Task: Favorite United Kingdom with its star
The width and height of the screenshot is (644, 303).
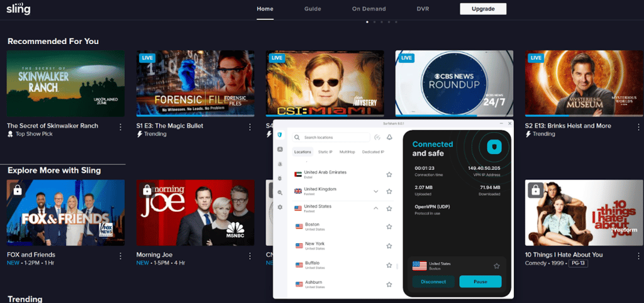Action: click(389, 191)
